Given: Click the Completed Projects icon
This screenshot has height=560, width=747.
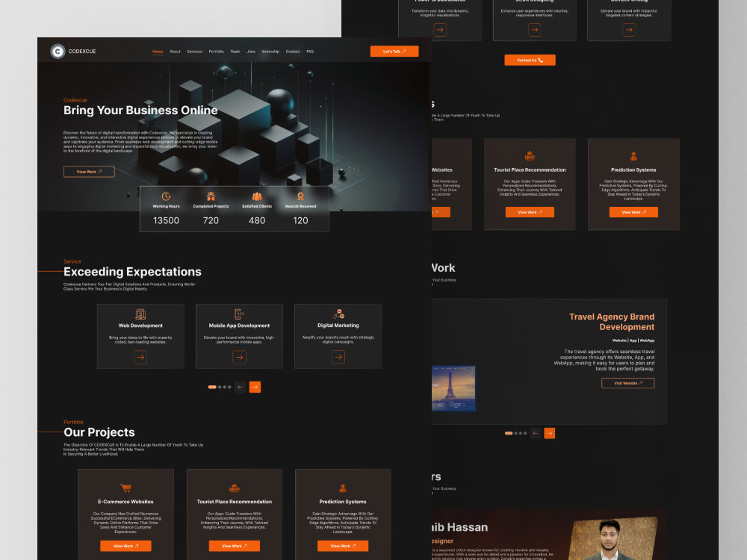Looking at the screenshot, I should click(x=211, y=196).
